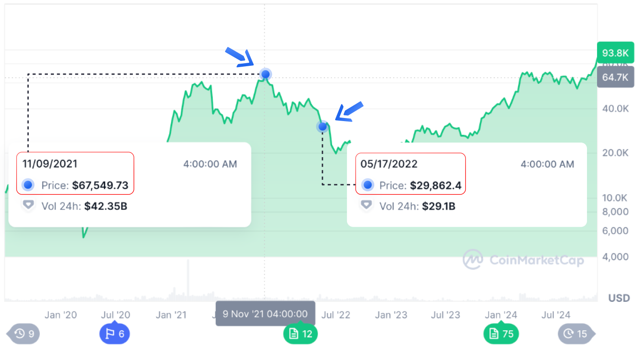
Task: Click the volume bars area below chart
Action: coord(301,279)
